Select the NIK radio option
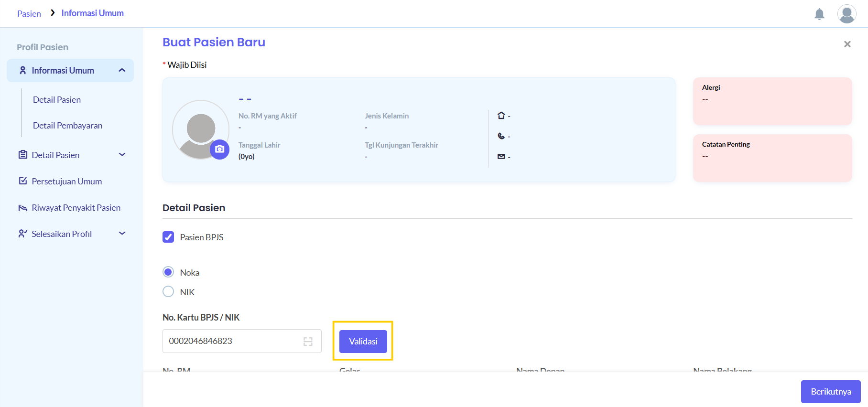 pos(168,291)
